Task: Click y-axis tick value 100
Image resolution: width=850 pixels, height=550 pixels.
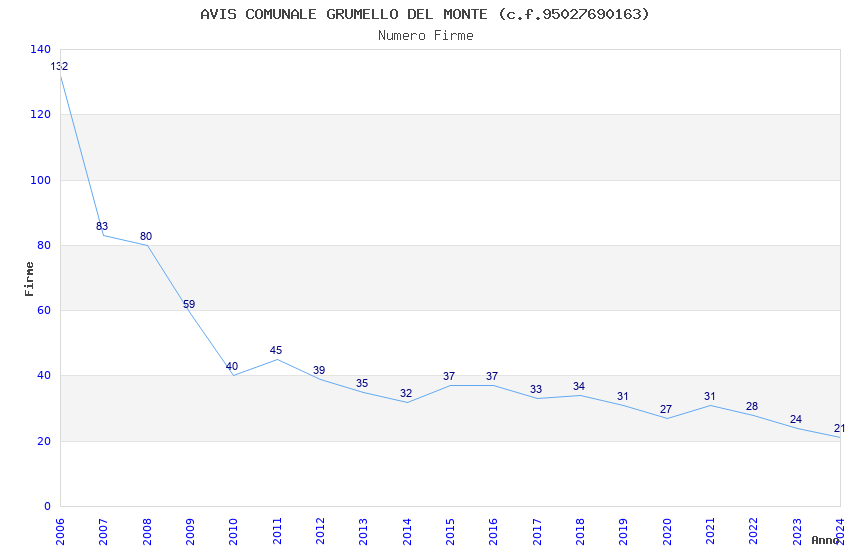Action: (41, 180)
